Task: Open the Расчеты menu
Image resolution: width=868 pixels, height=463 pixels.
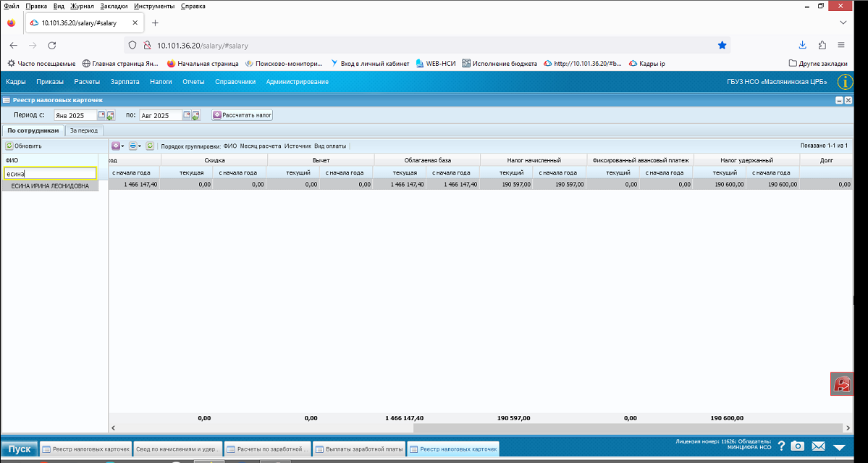Action: (x=87, y=82)
